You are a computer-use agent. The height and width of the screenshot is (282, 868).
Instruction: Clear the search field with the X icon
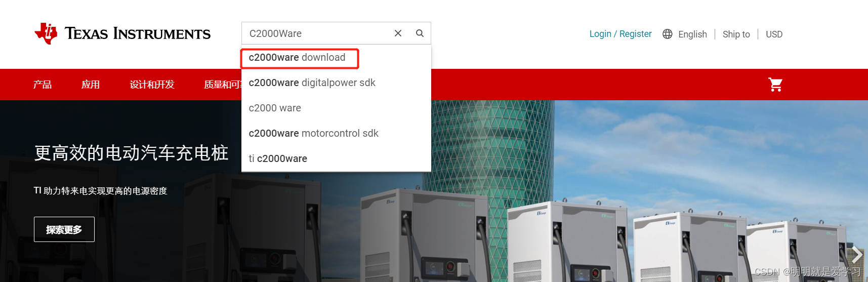398,33
